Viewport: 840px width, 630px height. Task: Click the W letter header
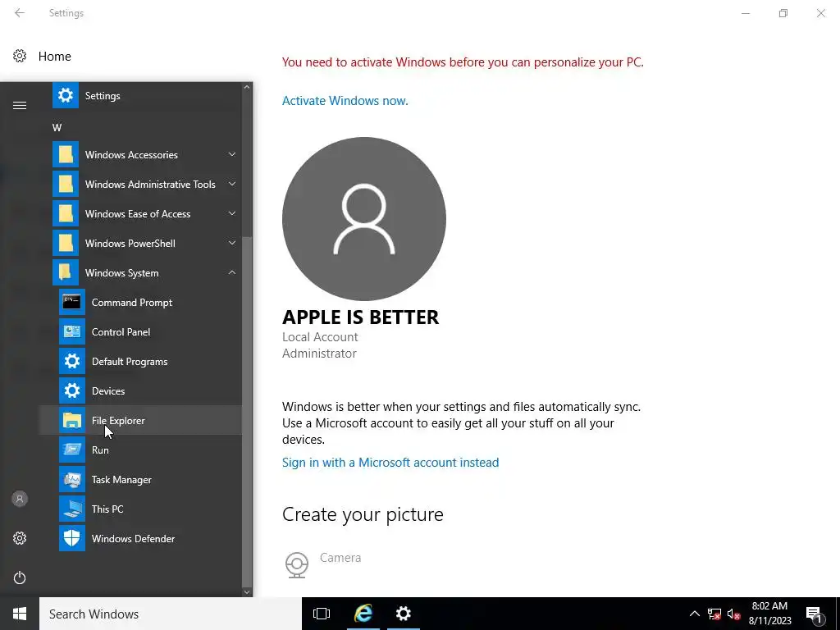tap(57, 127)
